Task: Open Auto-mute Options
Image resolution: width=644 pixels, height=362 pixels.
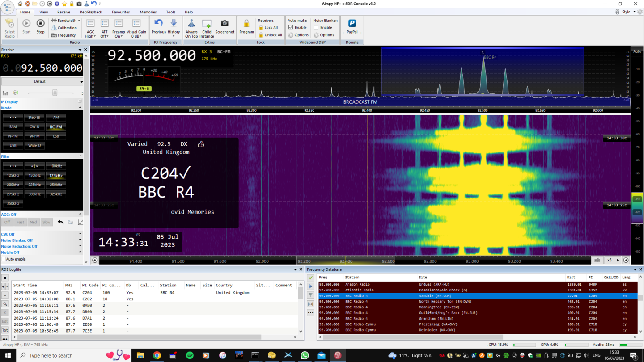Action: click(x=298, y=35)
